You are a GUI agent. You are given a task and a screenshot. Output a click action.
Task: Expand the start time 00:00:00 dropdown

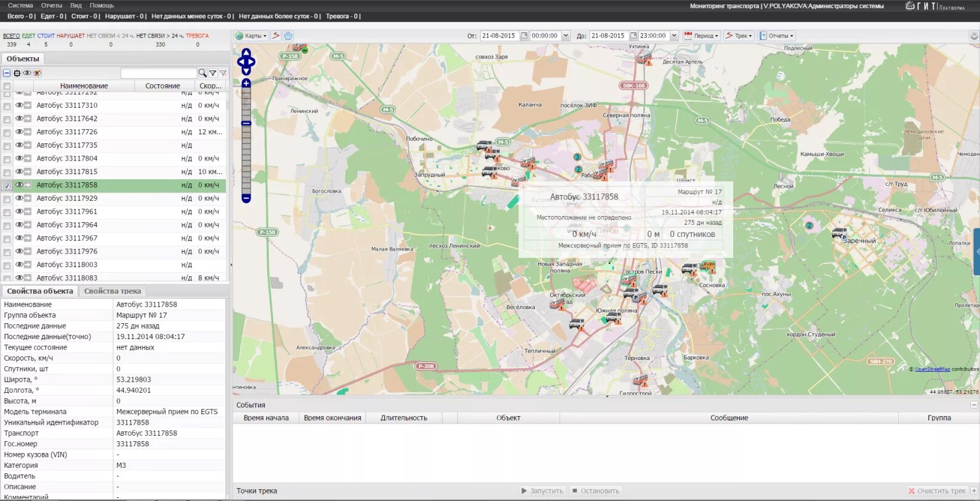pos(566,36)
